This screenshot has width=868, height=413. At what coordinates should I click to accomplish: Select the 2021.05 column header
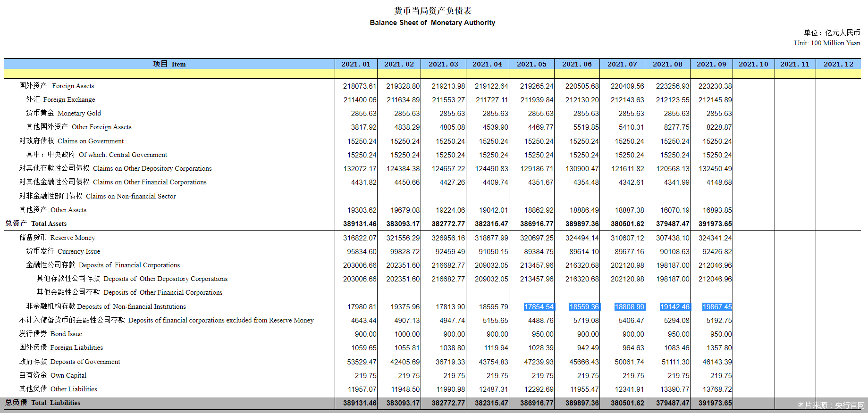pos(531,64)
